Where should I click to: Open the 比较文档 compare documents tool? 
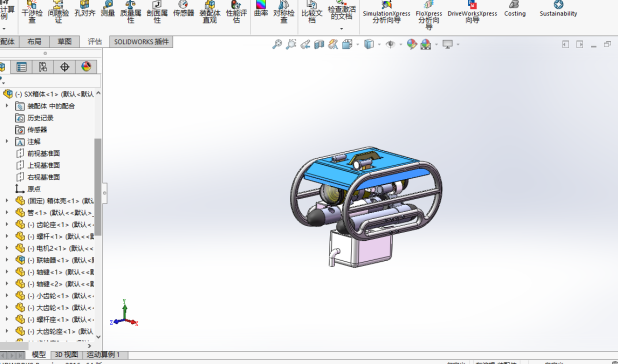[312, 11]
